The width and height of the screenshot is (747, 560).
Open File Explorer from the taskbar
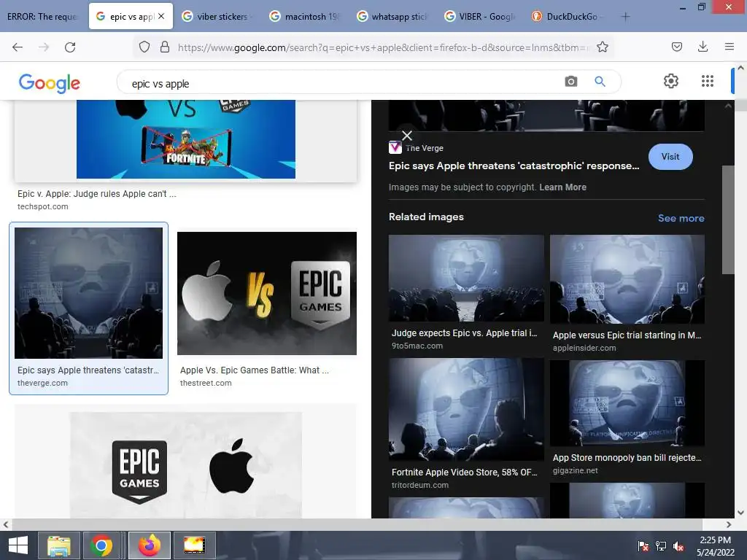[58, 545]
